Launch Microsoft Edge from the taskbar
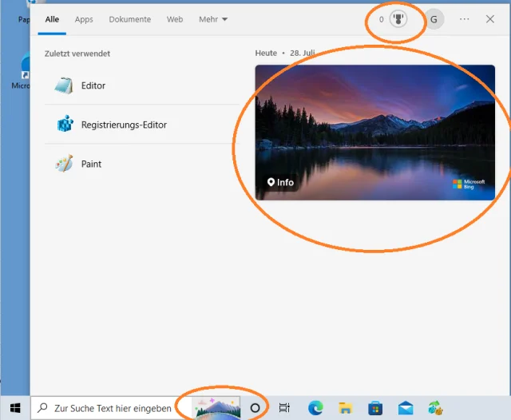The height and width of the screenshot is (420, 511). 315,407
